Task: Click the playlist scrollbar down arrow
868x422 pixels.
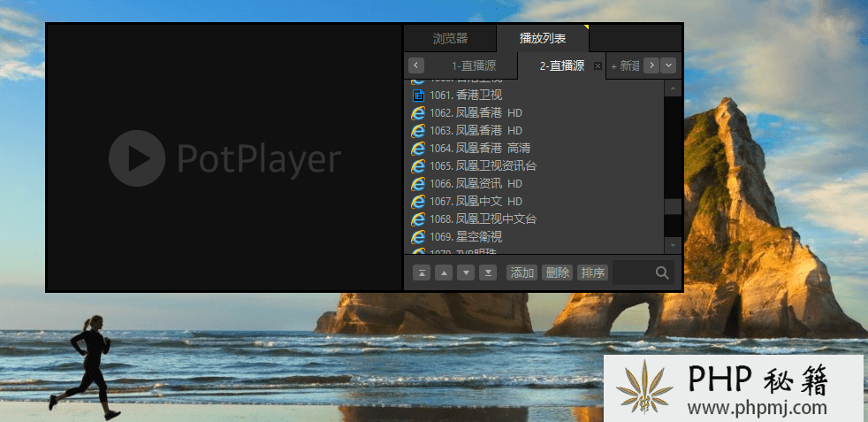Action: coord(673,244)
